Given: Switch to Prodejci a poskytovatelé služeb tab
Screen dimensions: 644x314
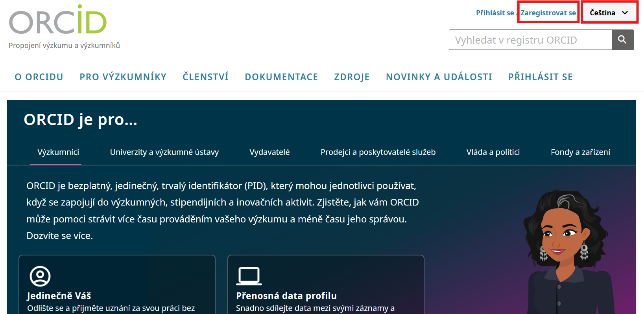Looking at the screenshot, I should pyautogui.click(x=378, y=152).
